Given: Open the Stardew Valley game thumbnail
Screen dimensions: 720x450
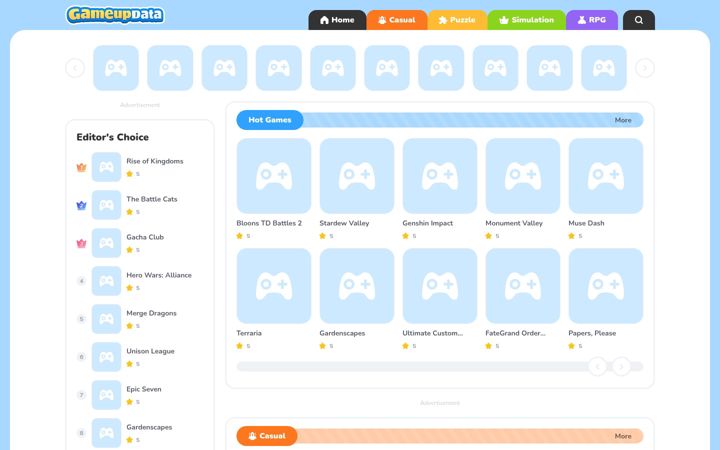Looking at the screenshot, I should [357, 176].
